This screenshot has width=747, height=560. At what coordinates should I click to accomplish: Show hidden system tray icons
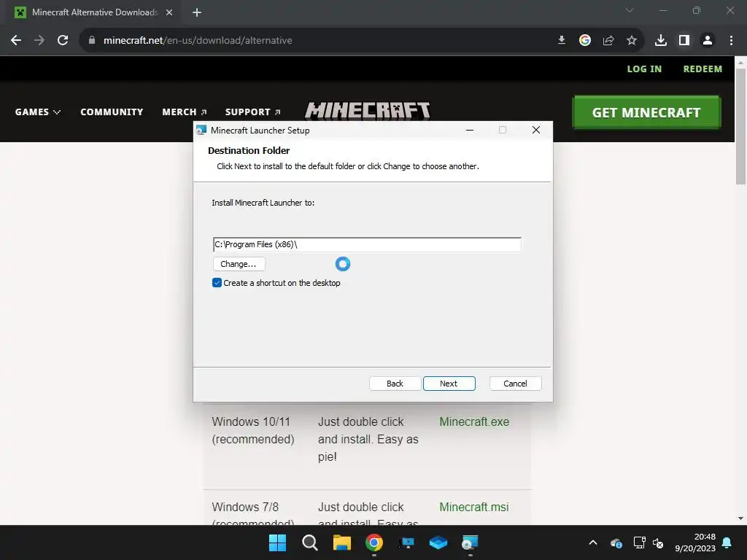point(593,542)
